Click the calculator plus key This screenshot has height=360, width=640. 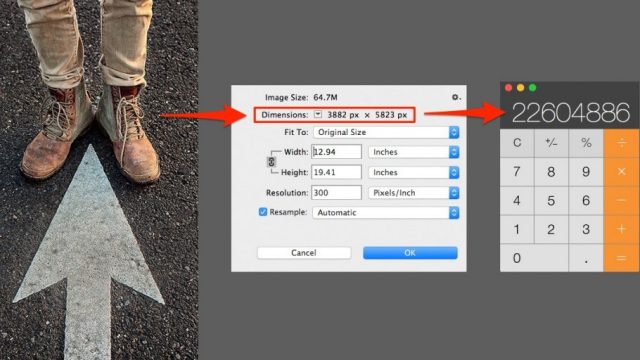tap(621, 229)
